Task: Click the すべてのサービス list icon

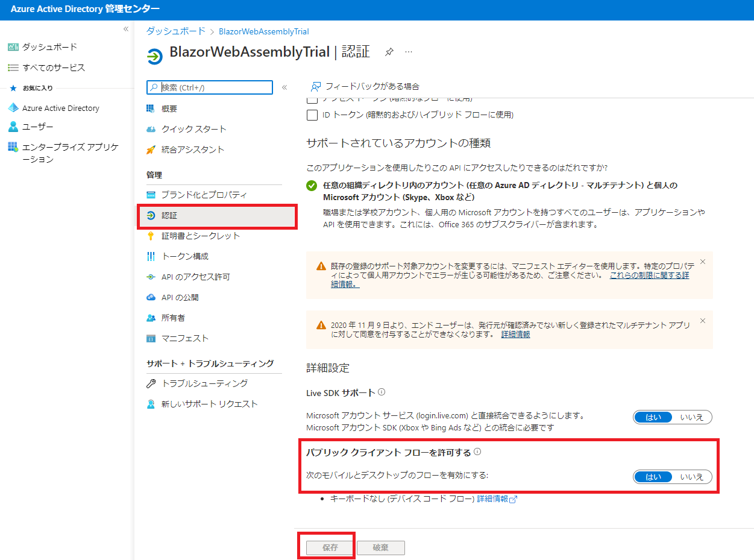Action: (x=13, y=68)
